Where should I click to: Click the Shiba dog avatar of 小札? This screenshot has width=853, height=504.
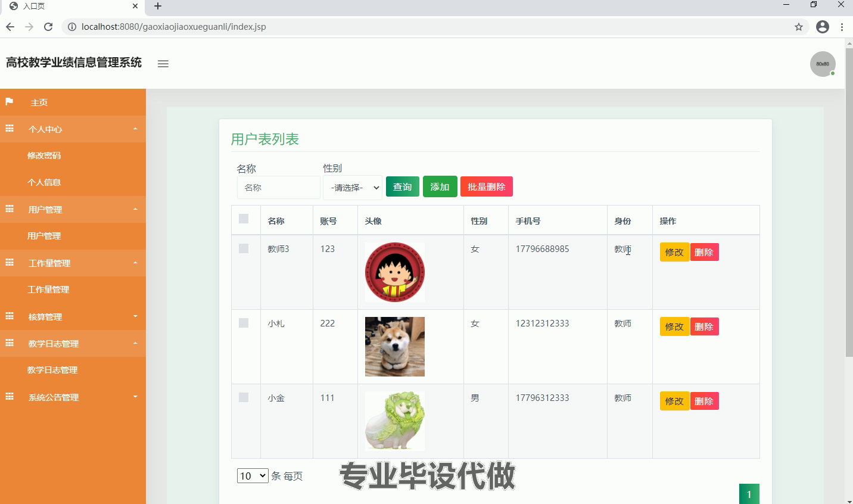click(395, 347)
